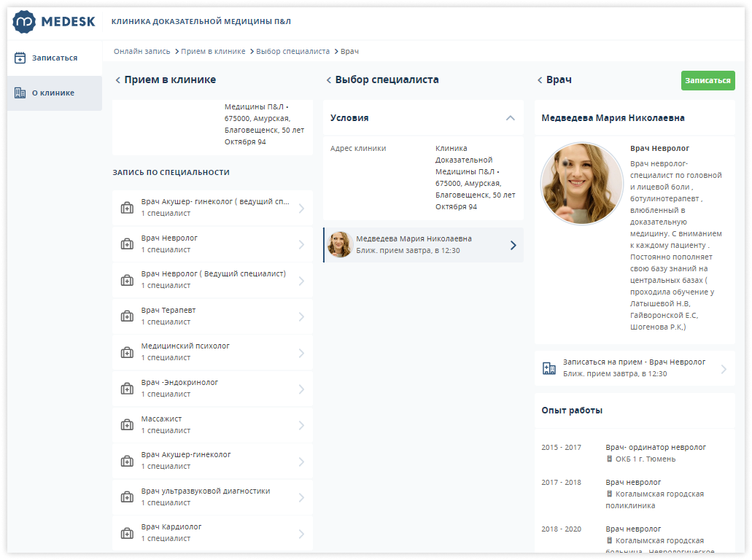Select Врач Акушер- гинеколог (ведущий сп... specialty

212,208
